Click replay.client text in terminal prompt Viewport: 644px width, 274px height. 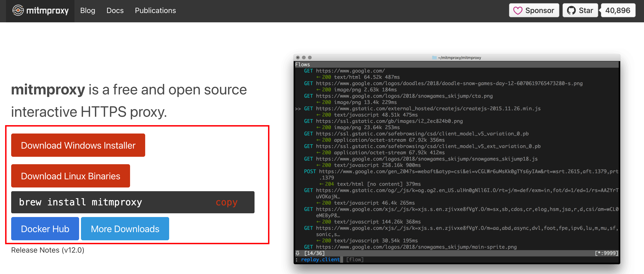[320, 260]
